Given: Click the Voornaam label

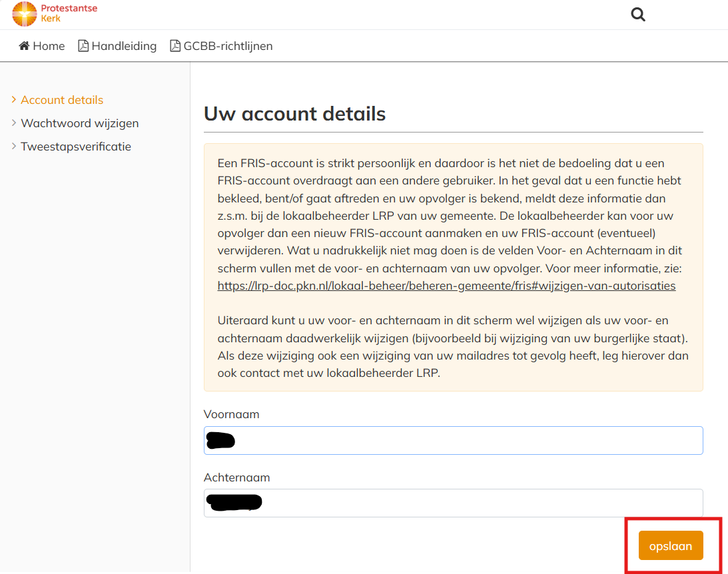Looking at the screenshot, I should point(232,414).
